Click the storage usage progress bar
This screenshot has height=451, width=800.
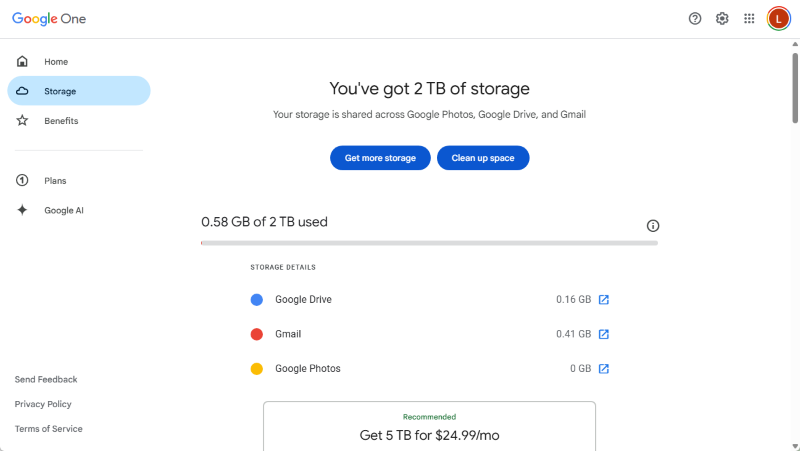[x=430, y=243]
